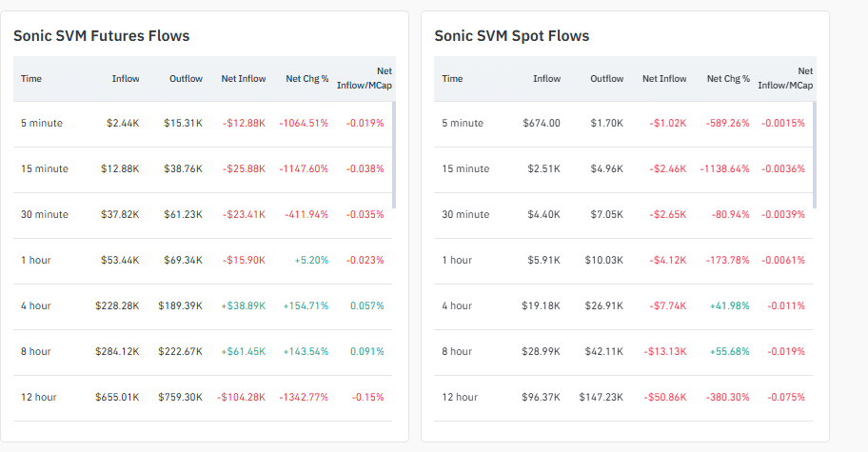This screenshot has height=452, width=868.
Task: Click futures net change -1147.60%
Action: point(304,168)
